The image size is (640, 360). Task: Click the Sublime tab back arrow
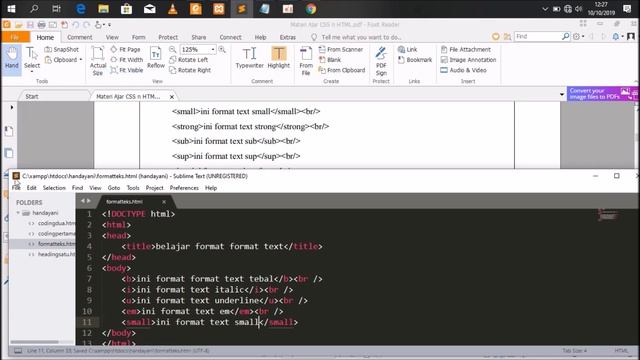click(x=83, y=201)
